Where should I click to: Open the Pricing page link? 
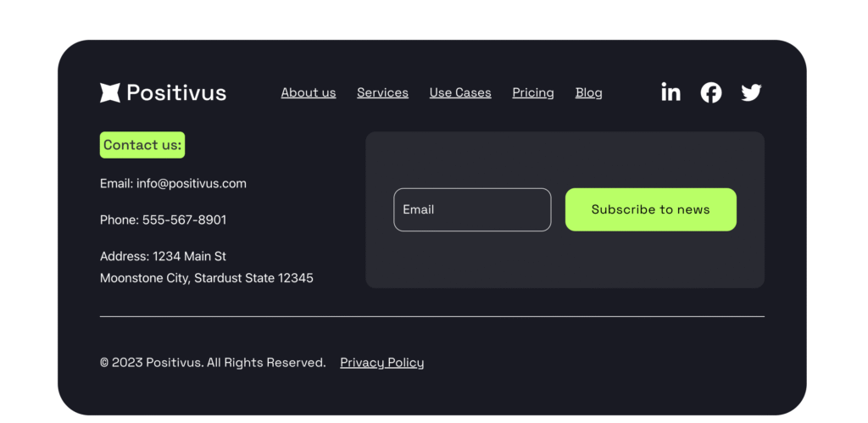click(x=533, y=92)
